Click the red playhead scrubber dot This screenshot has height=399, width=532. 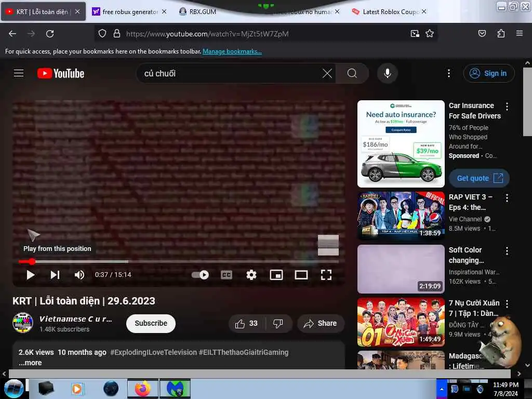(x=32, y=262)
